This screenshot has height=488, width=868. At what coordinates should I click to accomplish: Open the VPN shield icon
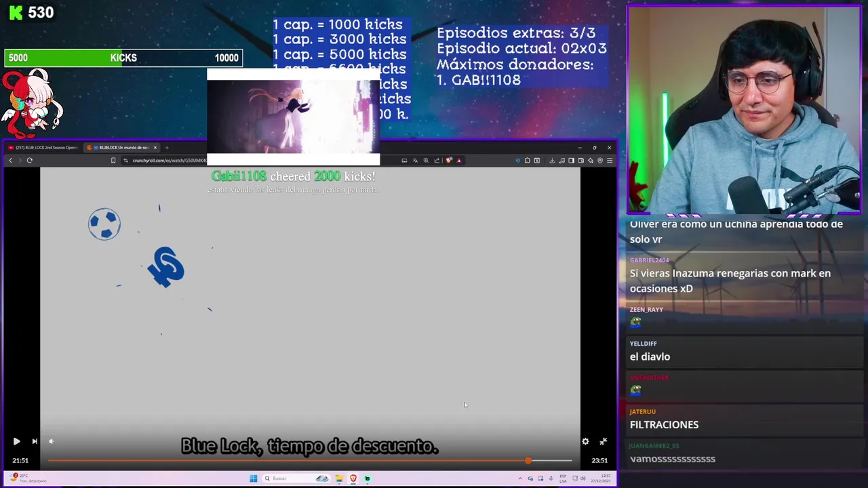pyautogui.click(x=600, y=161)
